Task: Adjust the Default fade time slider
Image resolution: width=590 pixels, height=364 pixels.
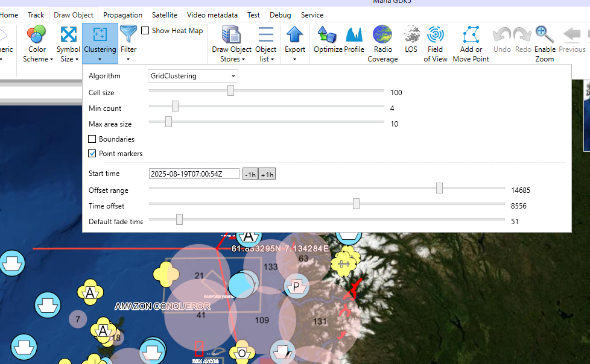Action: pyautogui.click(x=180, y=219)
